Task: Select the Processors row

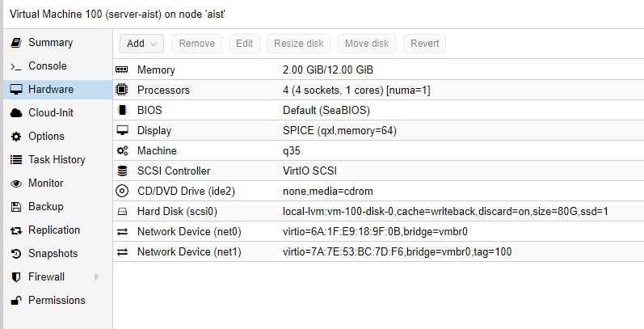Action: tap(378, 90)
